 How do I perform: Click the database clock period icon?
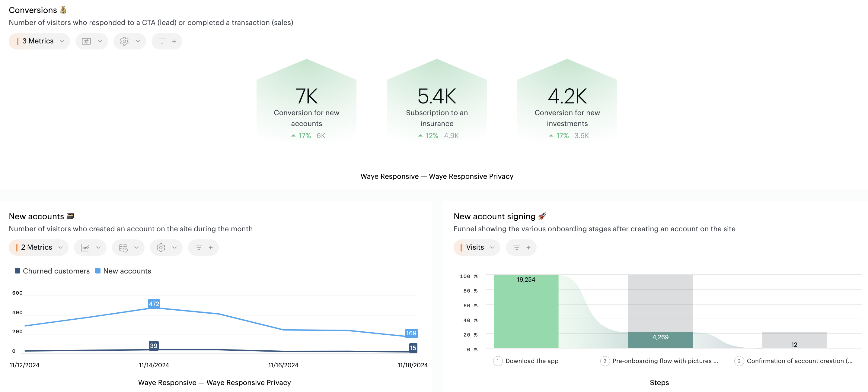tap(123, 248)
